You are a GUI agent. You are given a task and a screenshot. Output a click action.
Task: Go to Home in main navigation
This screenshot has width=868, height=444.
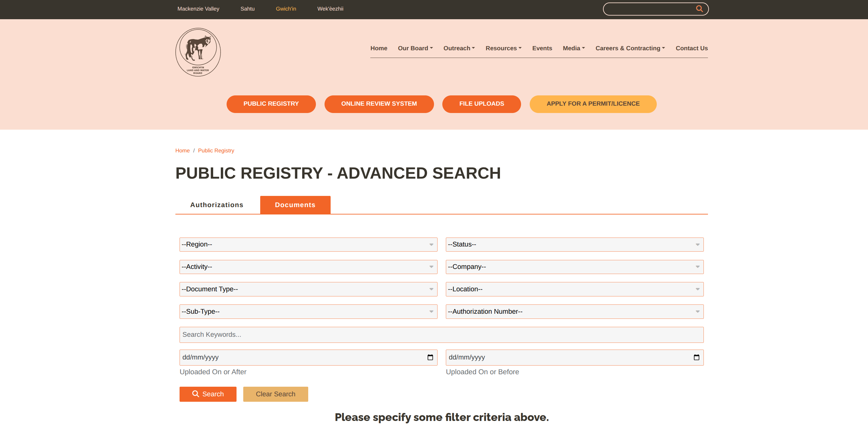tap(379, 48)
